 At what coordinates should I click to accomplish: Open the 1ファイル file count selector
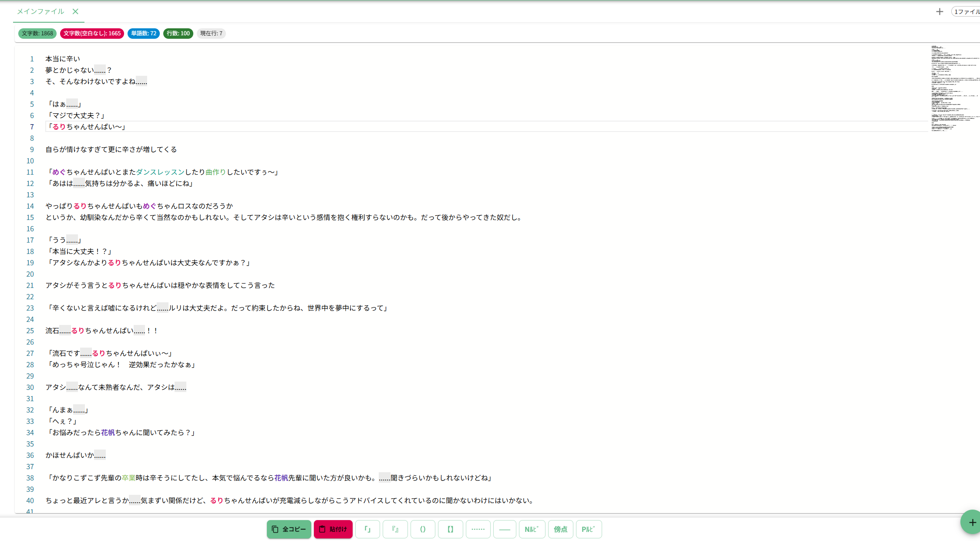click(x=967, y=12)
